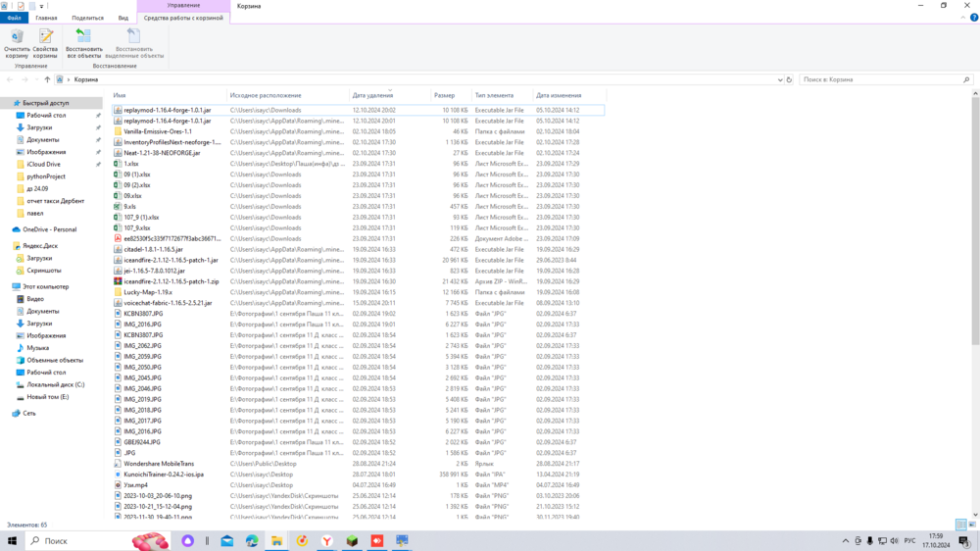Show hidden tray icons with the chevron
This screenshot has width=980, height=551.
846,541
